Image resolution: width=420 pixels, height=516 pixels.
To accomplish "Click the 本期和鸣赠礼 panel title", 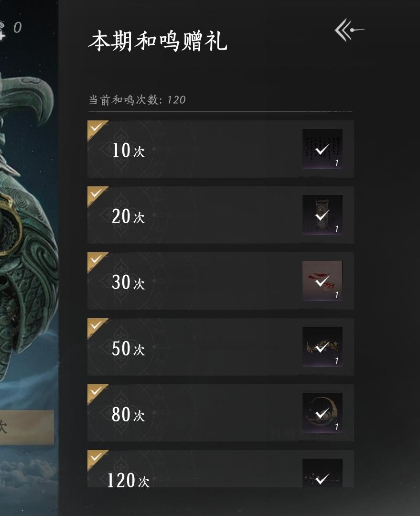I will (158, 42).
